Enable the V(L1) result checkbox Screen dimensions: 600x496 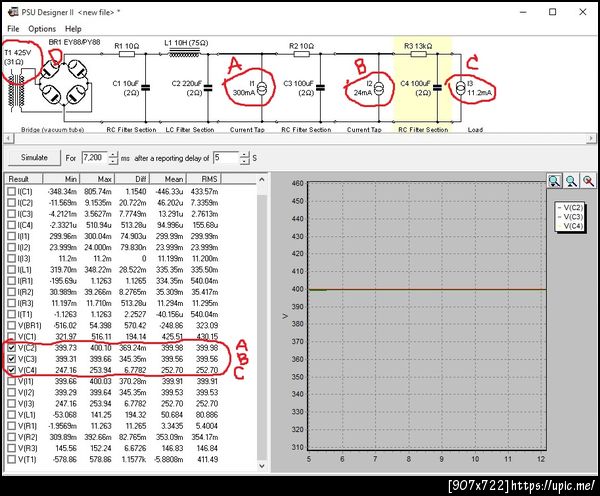(11, 414)
